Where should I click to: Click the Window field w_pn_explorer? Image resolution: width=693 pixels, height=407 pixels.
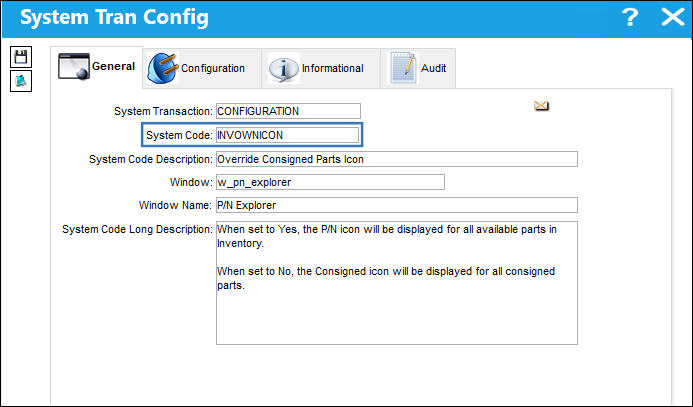pyautogui.click(x=330, y=182)
